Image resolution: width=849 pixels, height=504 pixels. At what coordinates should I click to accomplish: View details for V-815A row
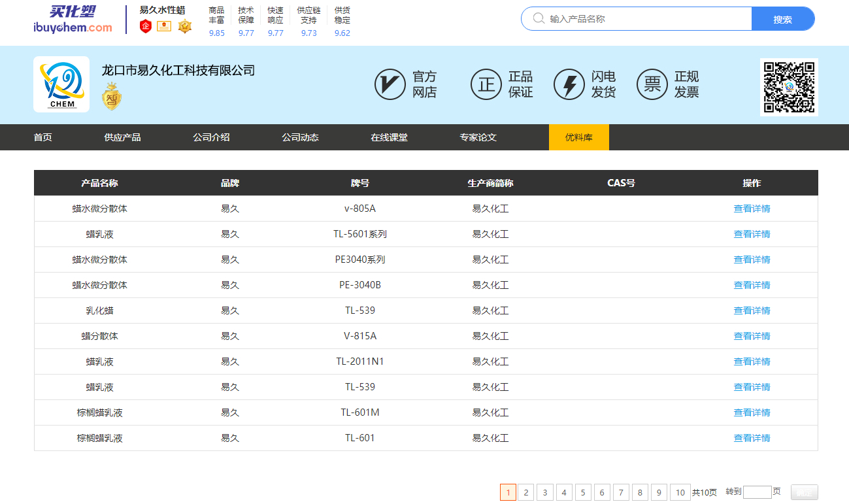752,336
